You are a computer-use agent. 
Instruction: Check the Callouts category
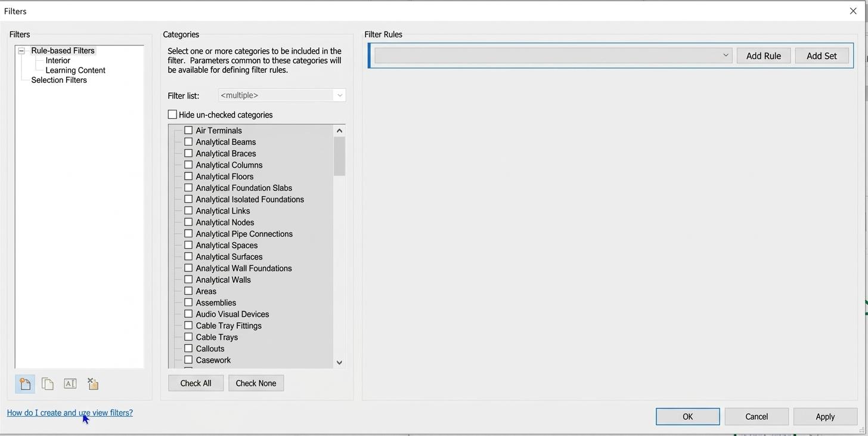188,348
